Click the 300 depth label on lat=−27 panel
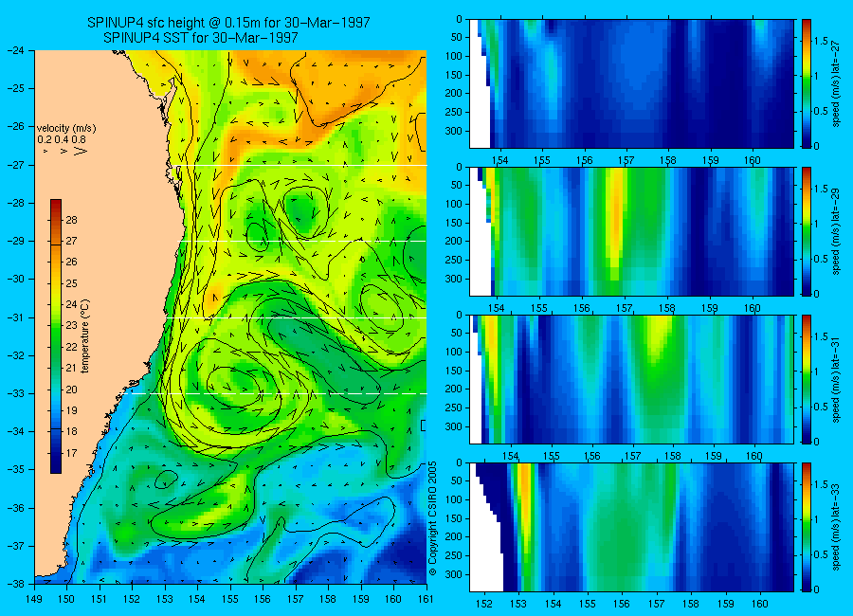 click(x=453, y=131)
